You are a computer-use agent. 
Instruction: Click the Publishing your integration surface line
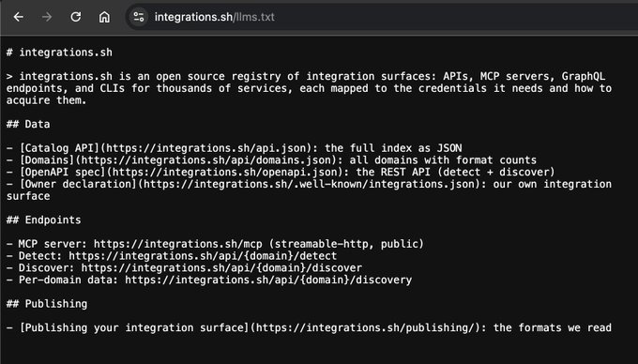(310, 327)
